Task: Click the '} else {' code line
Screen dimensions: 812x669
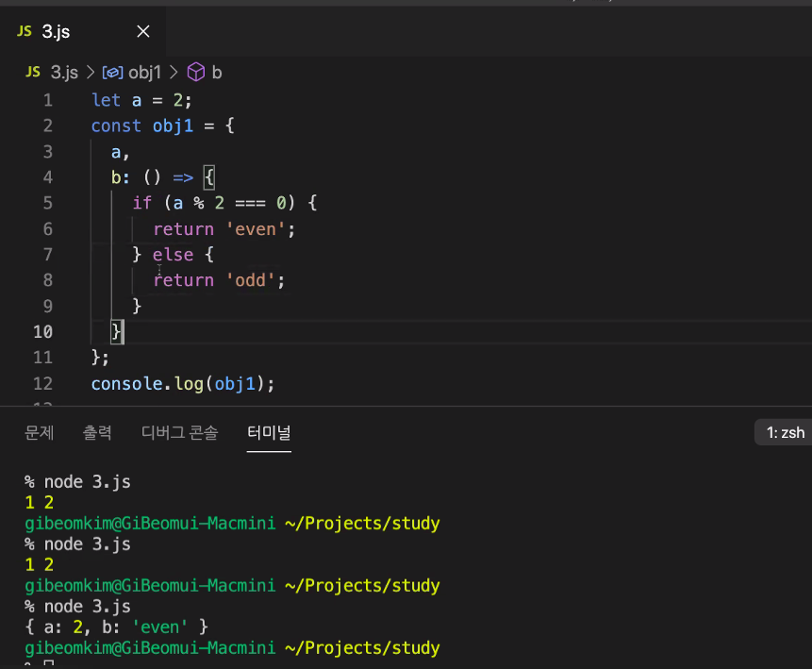Action: click(173, 255)
